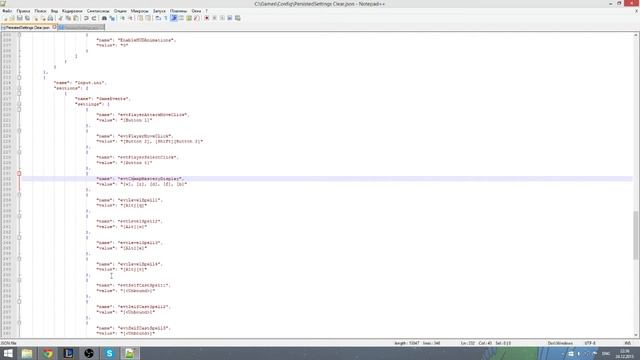This screenshot has width=640, height=360.
Task: Open the Синтаксисы menu
Action: point(98,11)
